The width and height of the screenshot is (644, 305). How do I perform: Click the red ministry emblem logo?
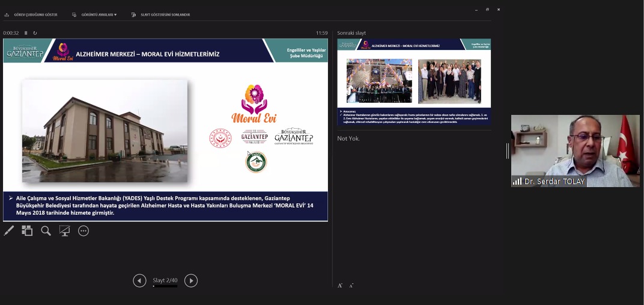pos(220,138)
